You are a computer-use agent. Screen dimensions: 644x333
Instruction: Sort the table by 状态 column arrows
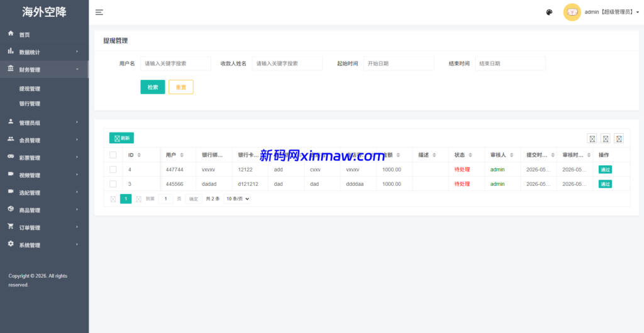[x=470, y=155]
